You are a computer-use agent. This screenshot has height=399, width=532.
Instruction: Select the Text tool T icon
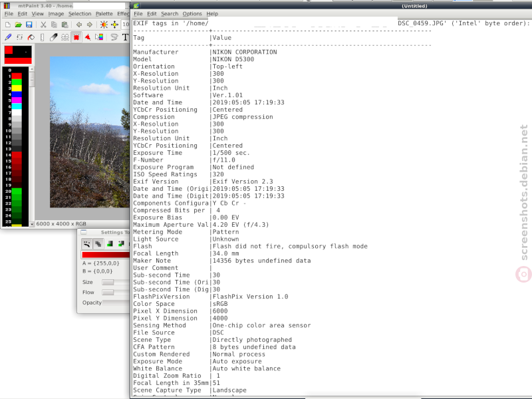click(x=125, y=37)
